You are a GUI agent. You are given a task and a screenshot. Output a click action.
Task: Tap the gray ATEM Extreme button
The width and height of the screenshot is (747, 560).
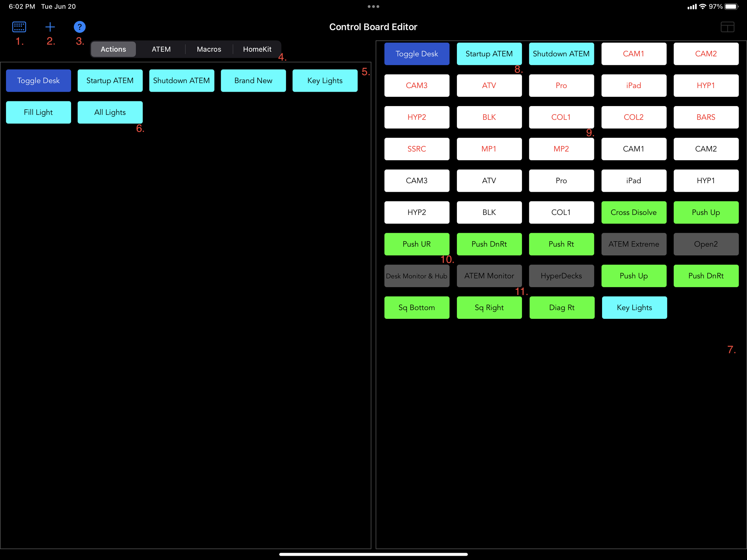pos(633,244)
